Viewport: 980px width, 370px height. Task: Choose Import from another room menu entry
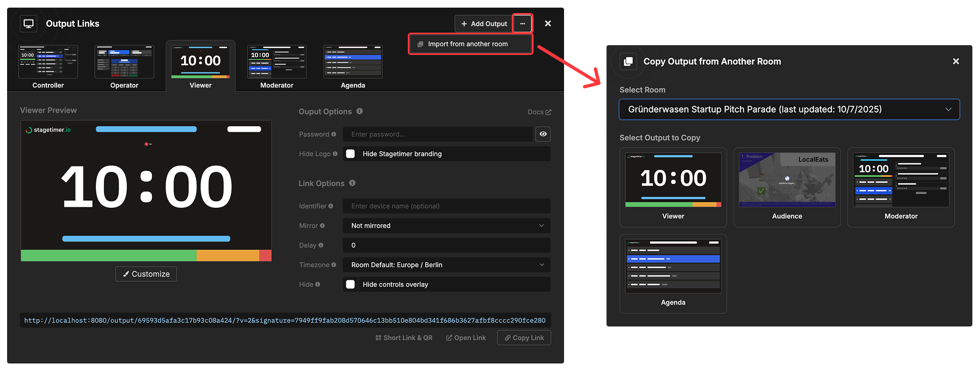click(x=470, y=44)
